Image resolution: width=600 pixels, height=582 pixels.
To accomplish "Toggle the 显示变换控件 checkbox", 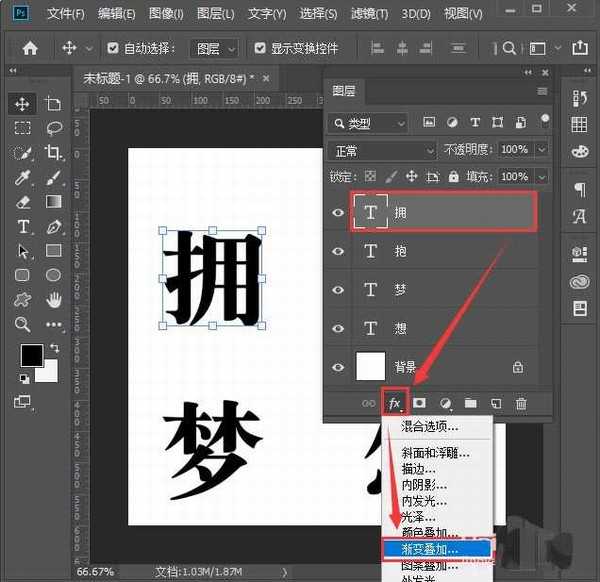I will pos(261,48).
